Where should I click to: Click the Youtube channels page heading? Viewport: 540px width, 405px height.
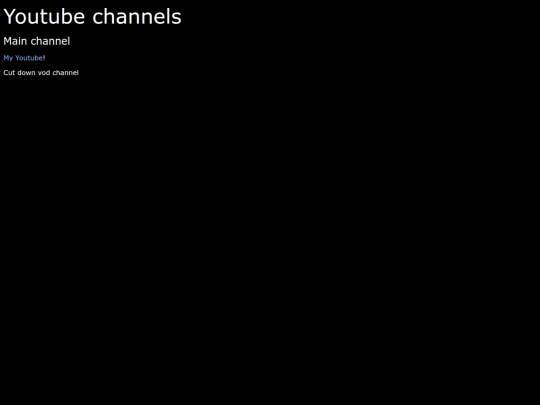point(92,17)
